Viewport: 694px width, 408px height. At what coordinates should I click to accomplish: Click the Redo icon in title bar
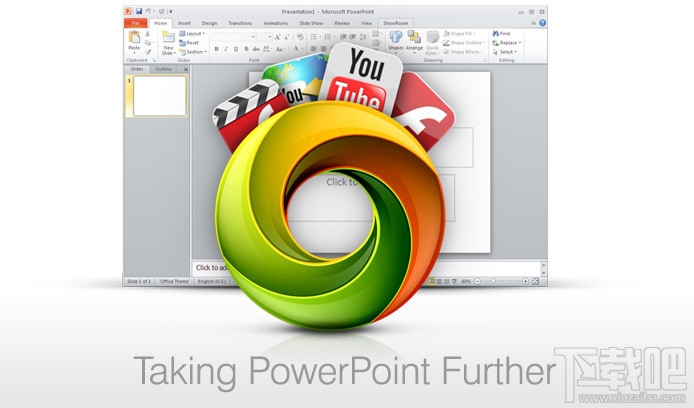pos(162,12)
